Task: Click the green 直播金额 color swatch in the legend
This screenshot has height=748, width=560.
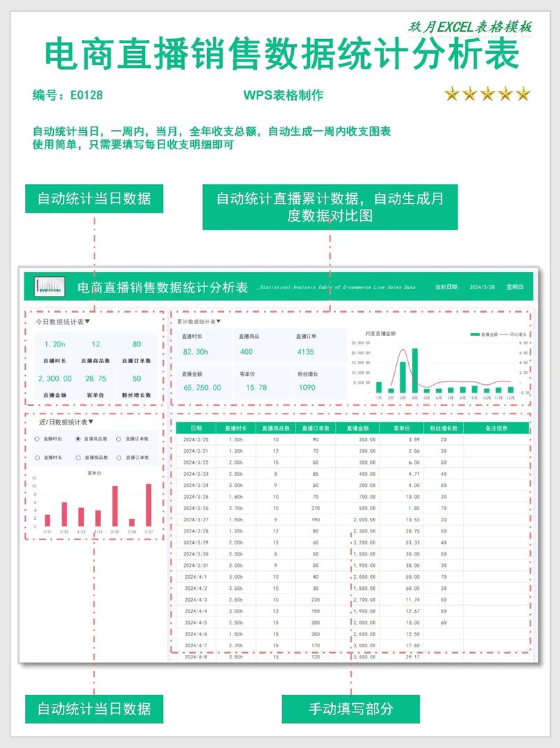Action: tap(475, 334)
